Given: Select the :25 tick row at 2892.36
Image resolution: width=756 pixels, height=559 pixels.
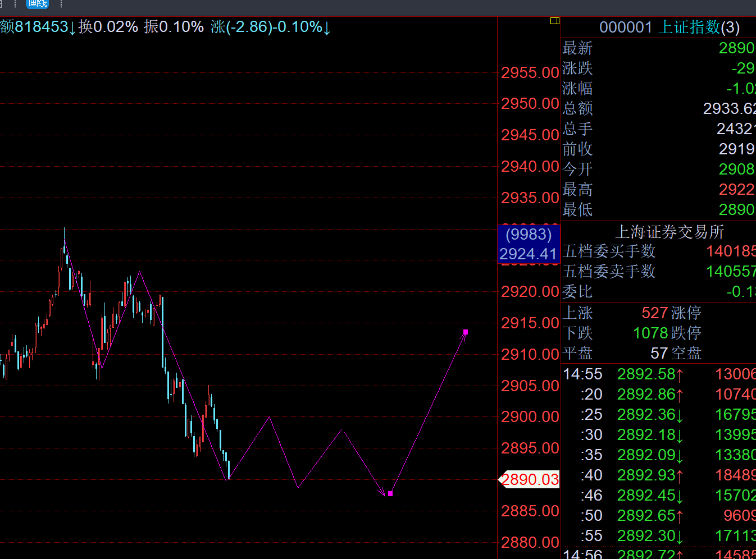Looking at the screenshot, I should click(x=659, y=414).
